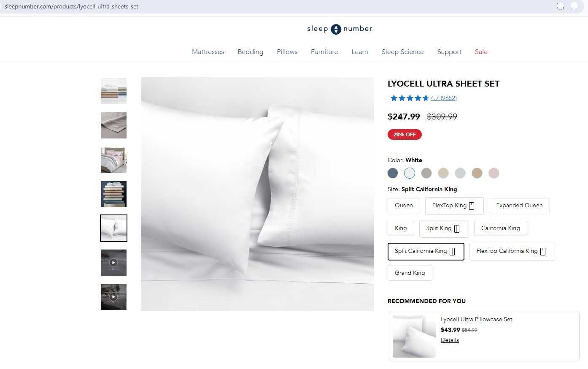Image resolution: width=588 pixels, height=369 pixels.
Task: Choose the gray color swatch
Action: [x=426, y=173]
